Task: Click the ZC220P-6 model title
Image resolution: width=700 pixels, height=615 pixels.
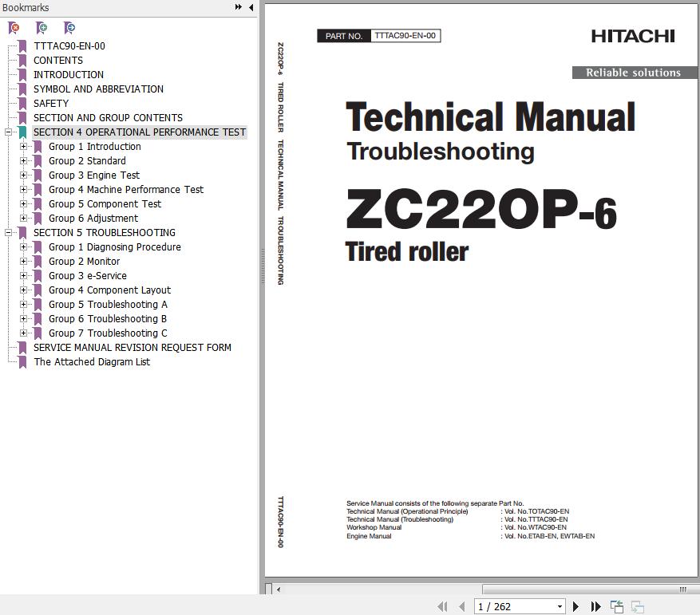Action: point(481,209)
